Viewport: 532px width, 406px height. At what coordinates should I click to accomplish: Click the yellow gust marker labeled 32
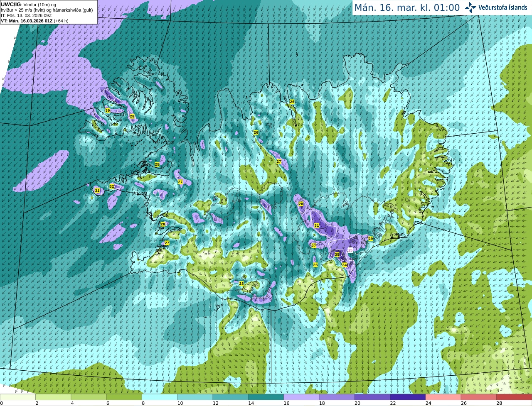click(112, 186)
